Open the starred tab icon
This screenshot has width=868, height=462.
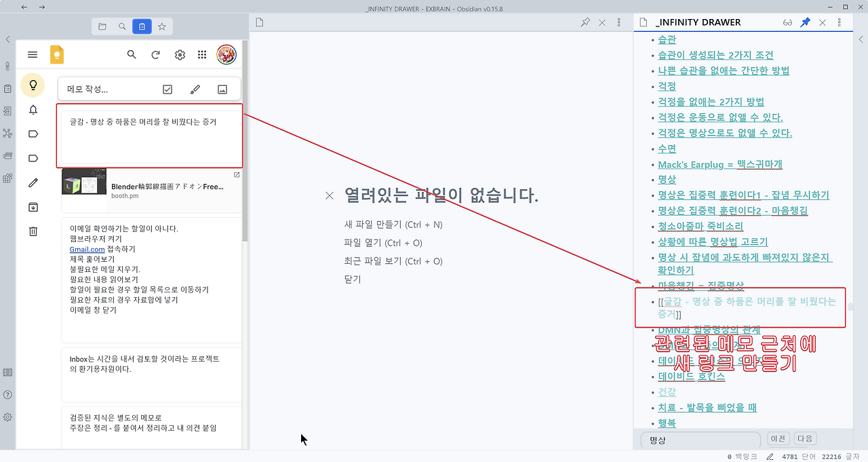click(161, 26)
